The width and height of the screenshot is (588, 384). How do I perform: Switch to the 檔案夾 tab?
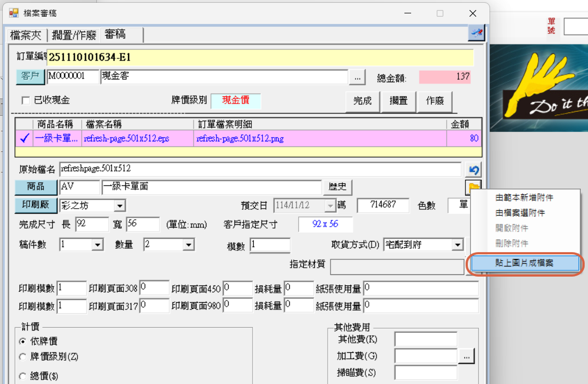26,35
